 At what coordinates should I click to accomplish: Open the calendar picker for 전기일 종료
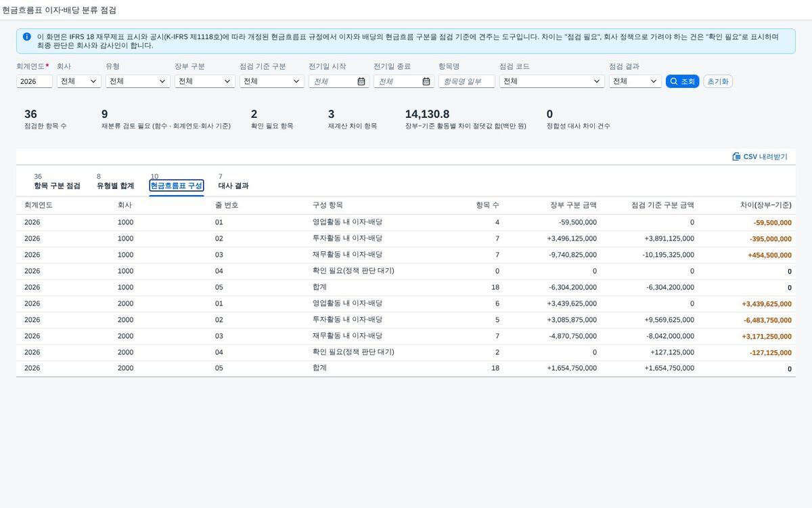(x=426, y=81)
